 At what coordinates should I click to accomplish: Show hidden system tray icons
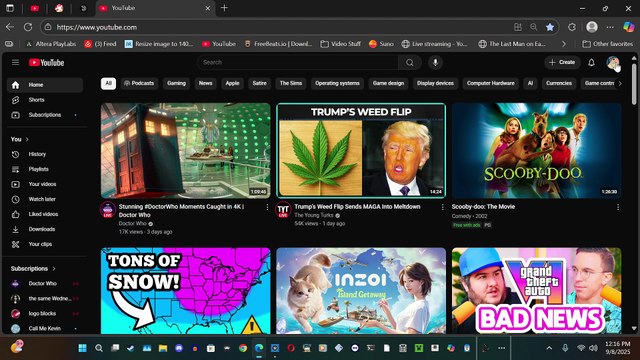pyautogui.click(x=549, y=348)
